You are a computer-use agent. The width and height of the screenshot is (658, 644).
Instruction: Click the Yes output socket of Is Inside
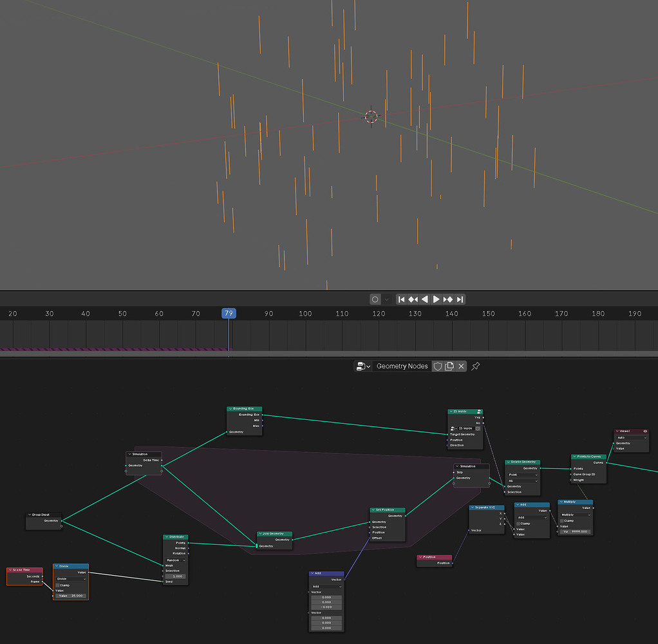pyautogui.click(x=484, y=417)
